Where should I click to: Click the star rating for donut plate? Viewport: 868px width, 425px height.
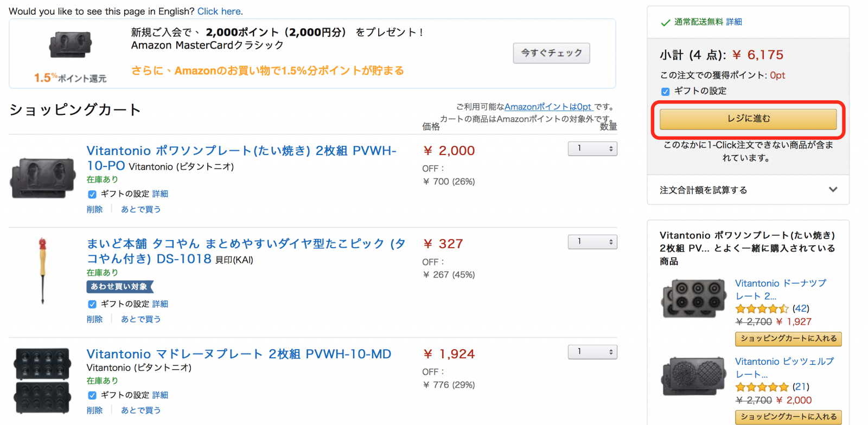[x=762, y=309]
